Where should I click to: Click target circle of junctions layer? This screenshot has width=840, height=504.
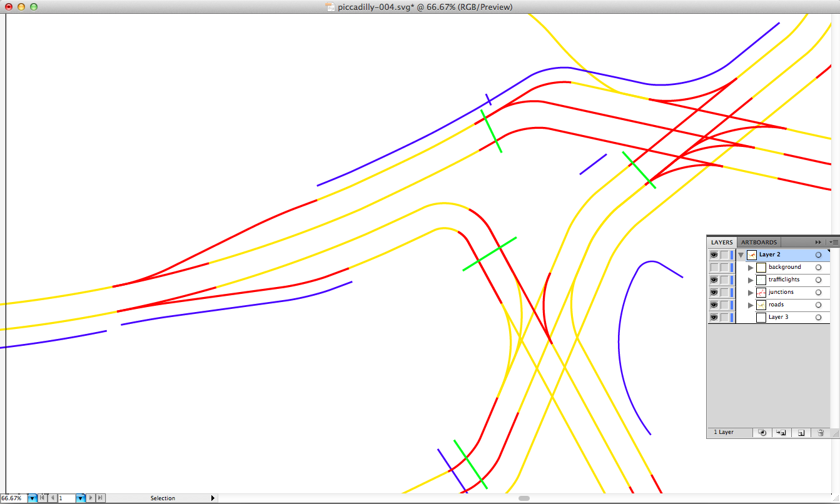tap(818, 292)
